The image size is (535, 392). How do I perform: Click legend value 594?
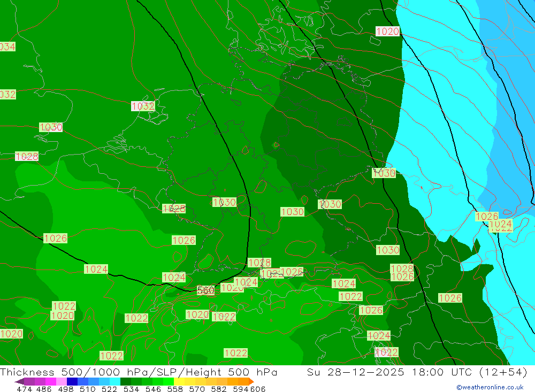[x=240, y=389]
